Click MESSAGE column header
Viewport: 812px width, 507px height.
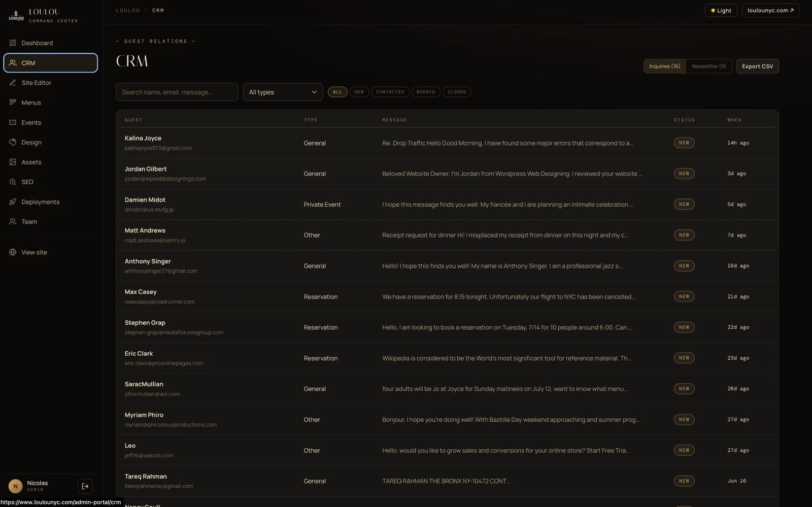tap(394, 120)
